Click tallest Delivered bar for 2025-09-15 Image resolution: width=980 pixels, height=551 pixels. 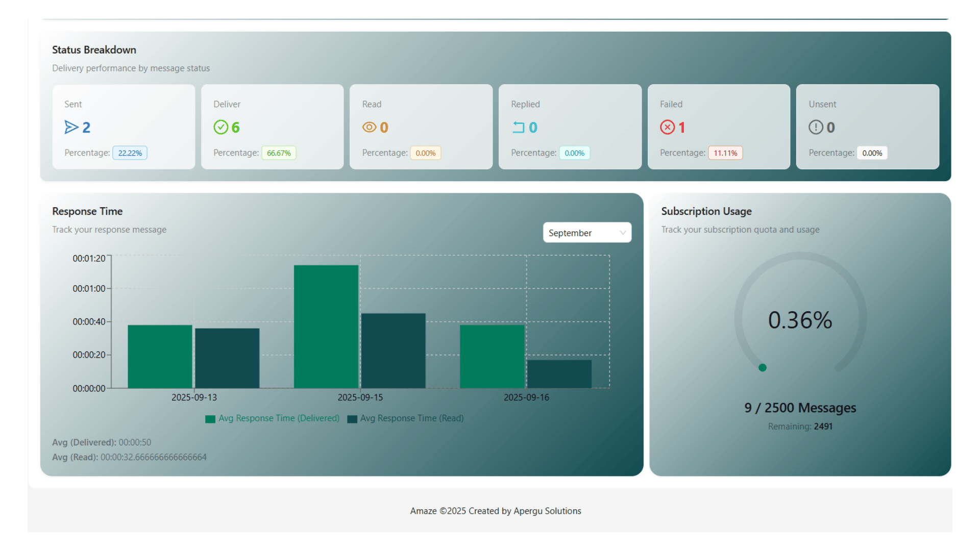pyautogui.click(x=326, y=327)
